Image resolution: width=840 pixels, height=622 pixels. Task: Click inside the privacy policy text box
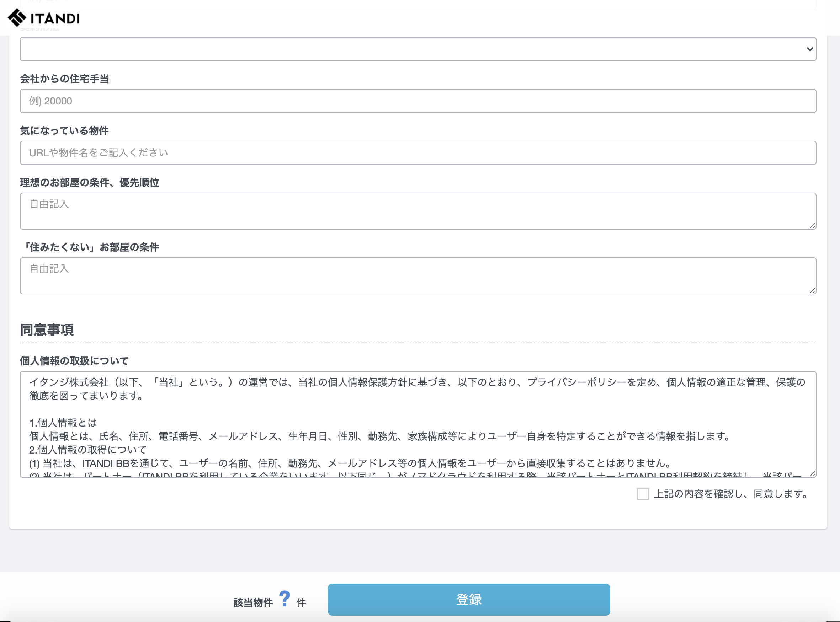click(418, 424)
